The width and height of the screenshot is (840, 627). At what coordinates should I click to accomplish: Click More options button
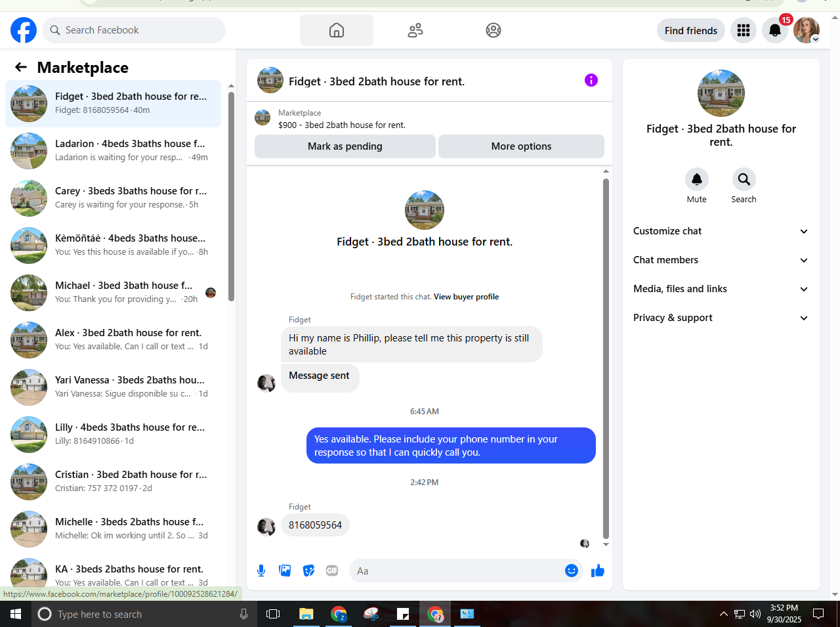pos(521,146)
